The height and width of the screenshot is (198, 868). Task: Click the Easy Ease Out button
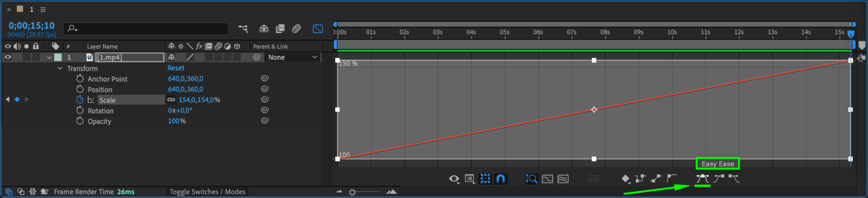tap(734, 178)
